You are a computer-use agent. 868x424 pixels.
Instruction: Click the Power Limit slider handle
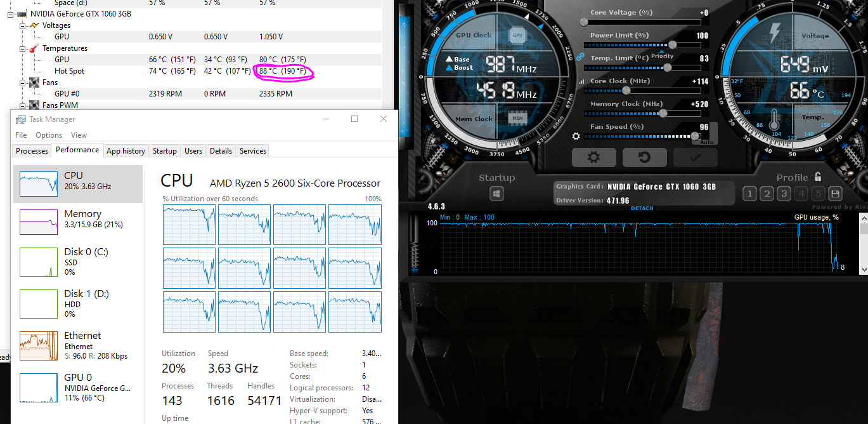tap(672, 44)
